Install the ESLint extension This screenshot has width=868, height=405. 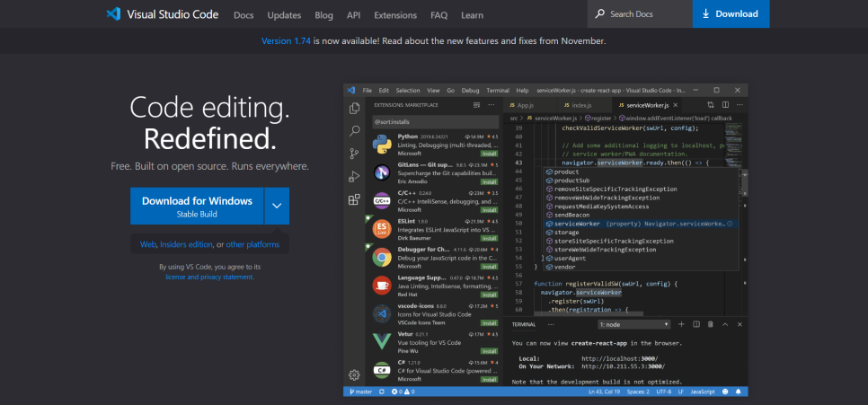(x=490, y=238)
